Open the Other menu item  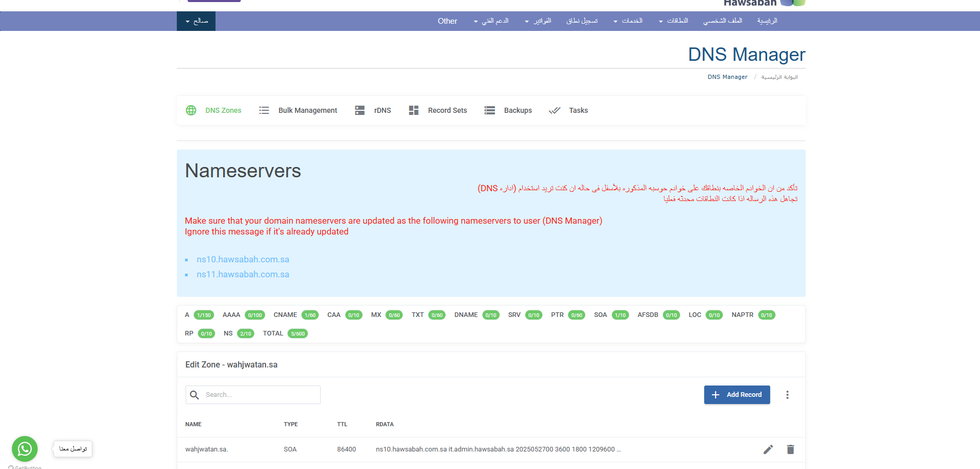pos(447,21)
